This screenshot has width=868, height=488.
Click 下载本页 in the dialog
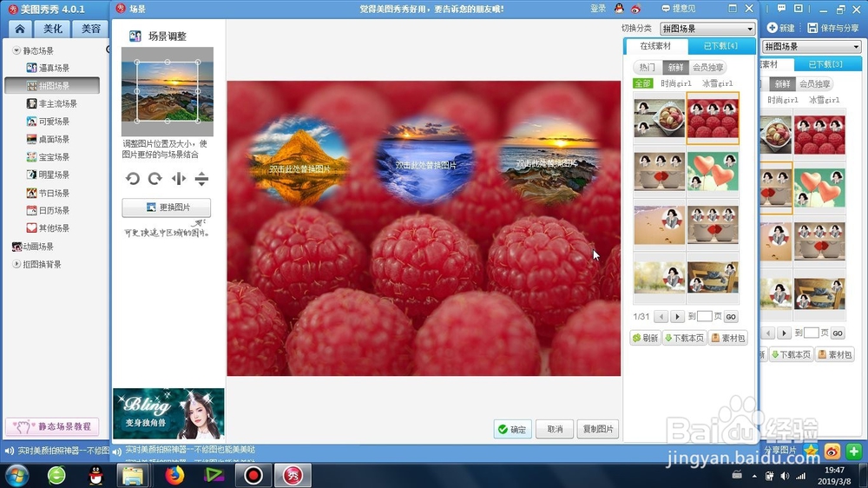click(684, 338)
